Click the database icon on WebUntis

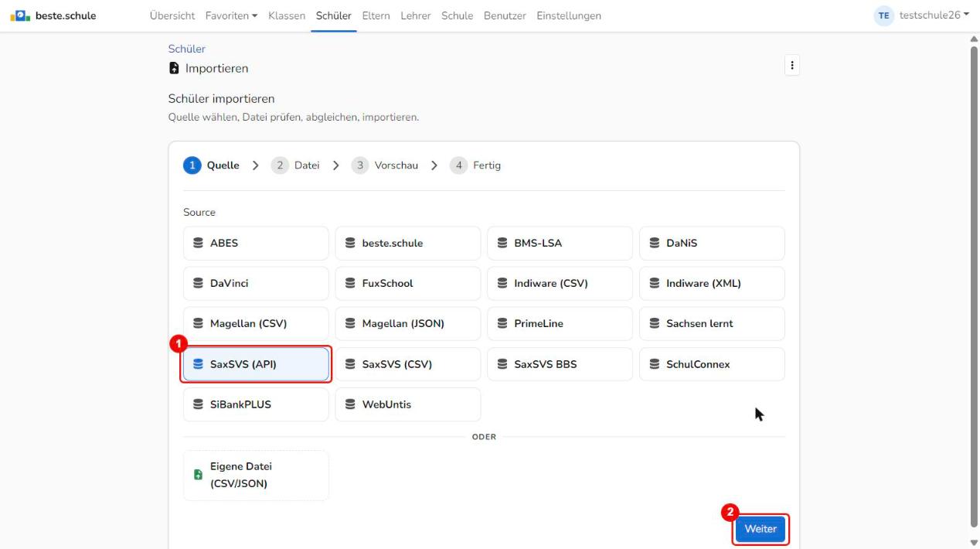350,404
